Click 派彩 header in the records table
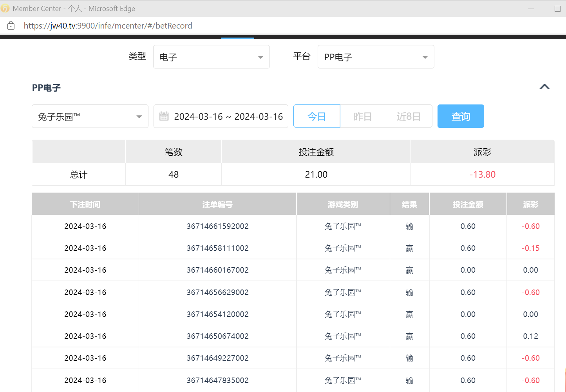 [531, 204]
